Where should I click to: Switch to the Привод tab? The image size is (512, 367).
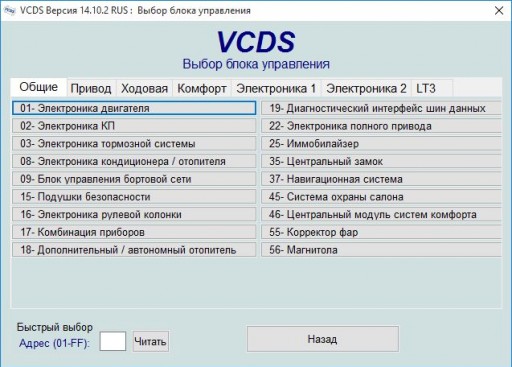(91, 89)
